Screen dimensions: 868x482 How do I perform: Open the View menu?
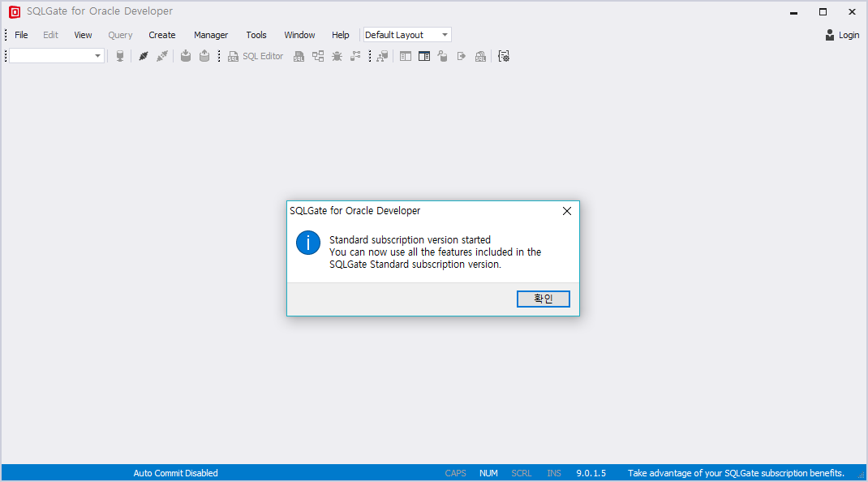(83, 35)
